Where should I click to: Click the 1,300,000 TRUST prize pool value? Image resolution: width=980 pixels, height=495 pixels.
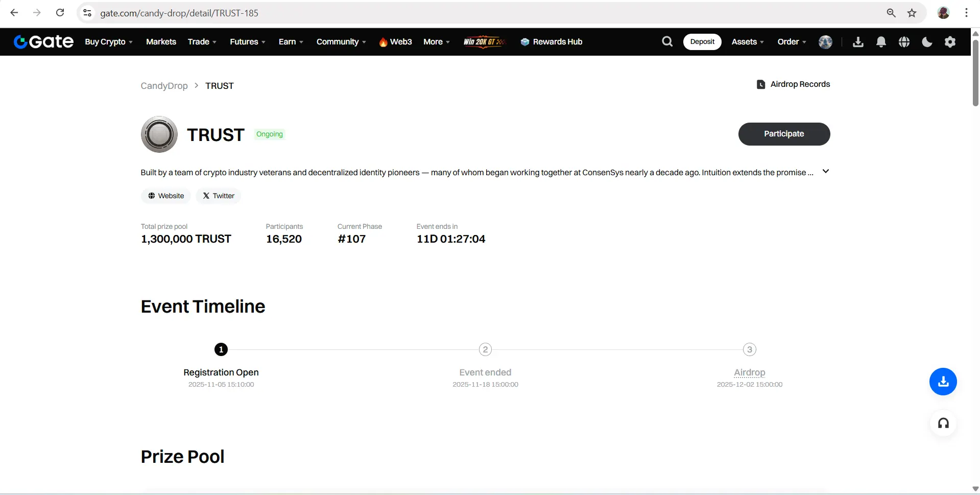(x=186, y=239)
